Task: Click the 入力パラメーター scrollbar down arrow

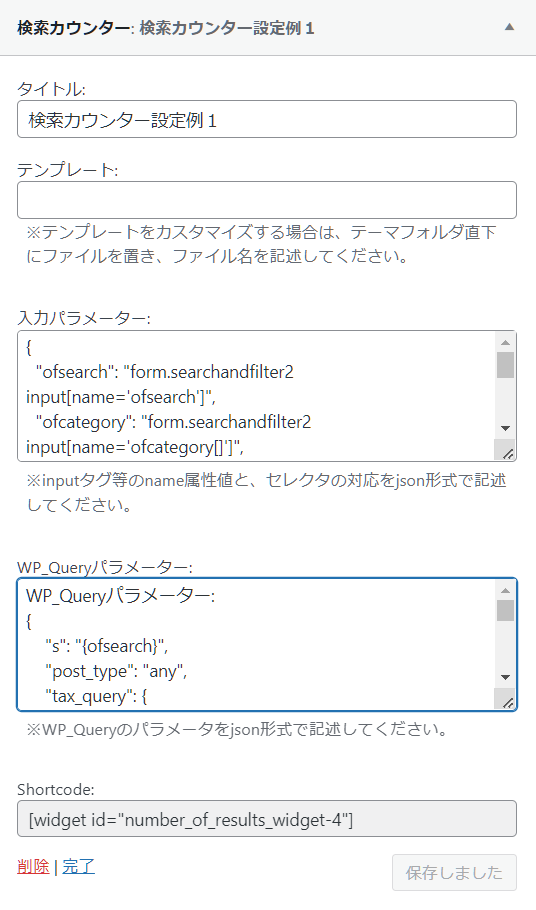Action: click(x=505, y=428)
